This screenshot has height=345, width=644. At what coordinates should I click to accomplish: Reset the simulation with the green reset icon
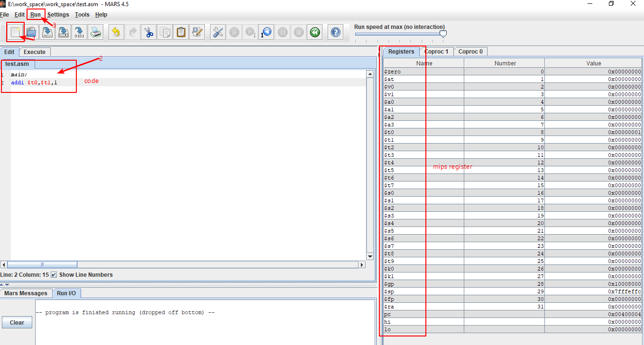[x=314, y=32]
